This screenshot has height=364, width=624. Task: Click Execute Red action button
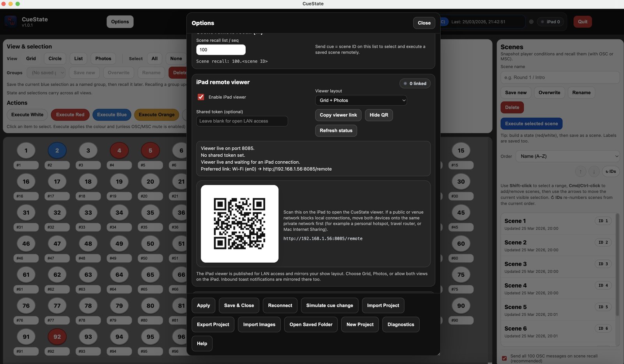pos(70,115)
